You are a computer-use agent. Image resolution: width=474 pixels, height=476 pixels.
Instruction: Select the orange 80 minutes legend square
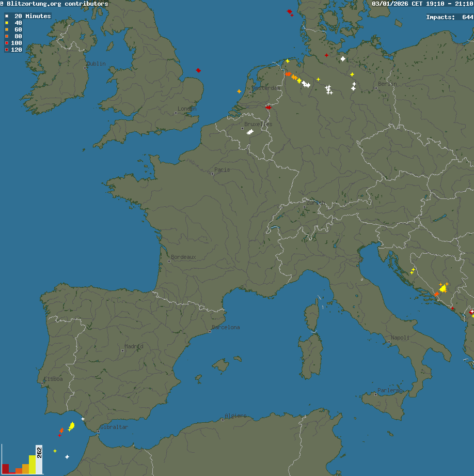[7, 36]
